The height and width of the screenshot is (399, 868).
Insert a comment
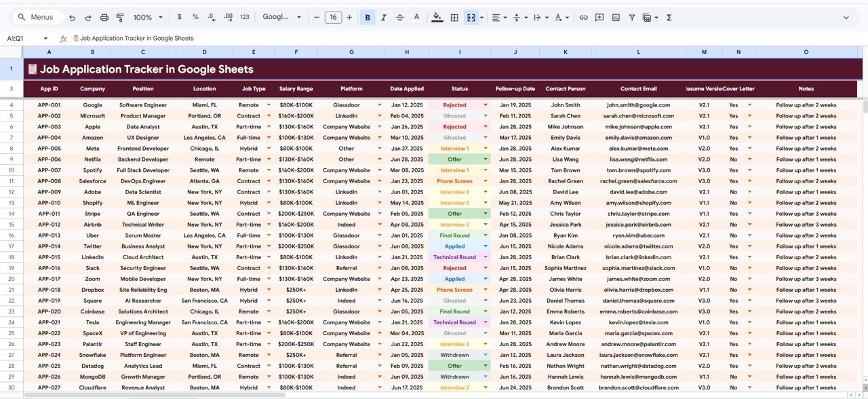coord(599,16)
